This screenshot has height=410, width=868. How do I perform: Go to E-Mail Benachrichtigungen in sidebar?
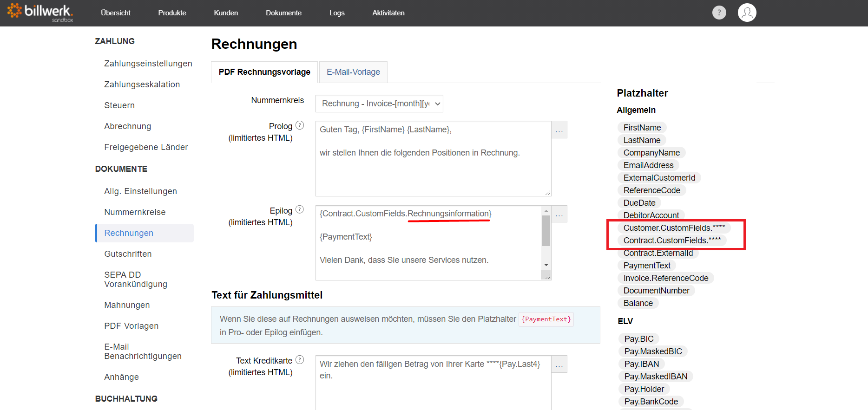click(x=143, y=351)
